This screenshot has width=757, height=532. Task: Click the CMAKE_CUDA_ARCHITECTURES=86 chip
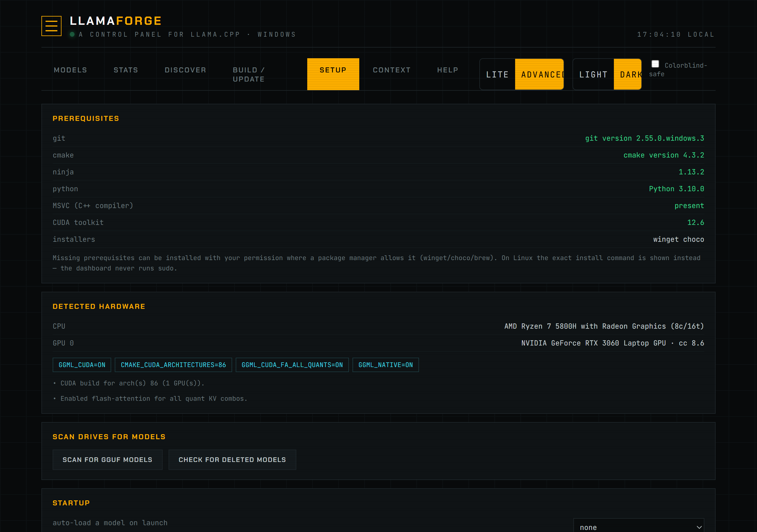point(173,365)
